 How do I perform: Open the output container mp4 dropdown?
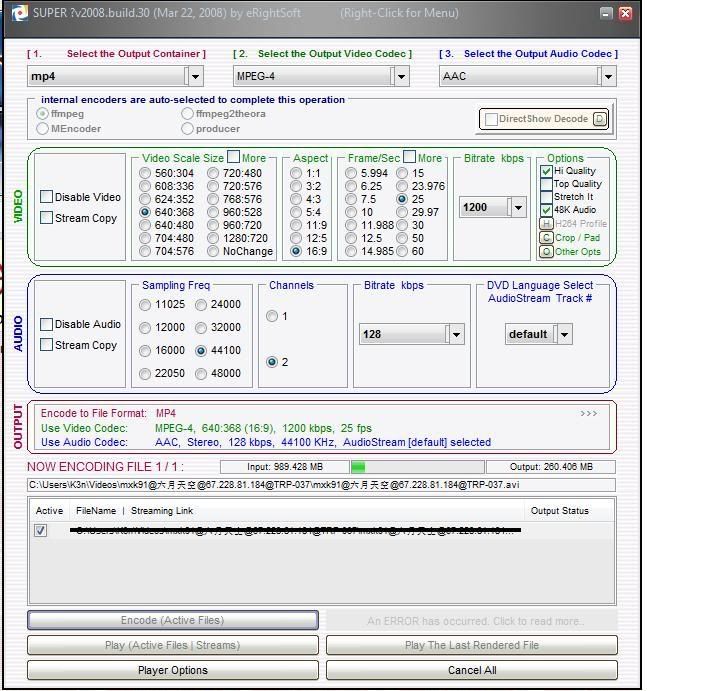[194, 76]
